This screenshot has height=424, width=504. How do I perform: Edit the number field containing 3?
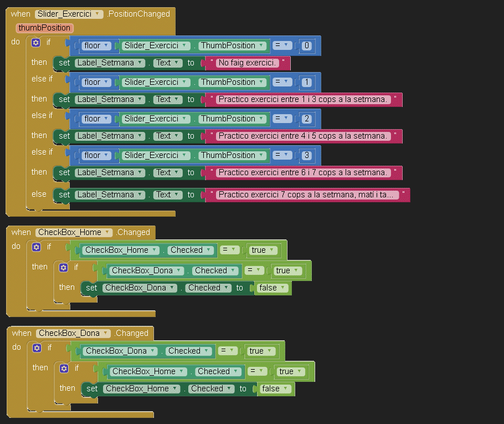307,155
